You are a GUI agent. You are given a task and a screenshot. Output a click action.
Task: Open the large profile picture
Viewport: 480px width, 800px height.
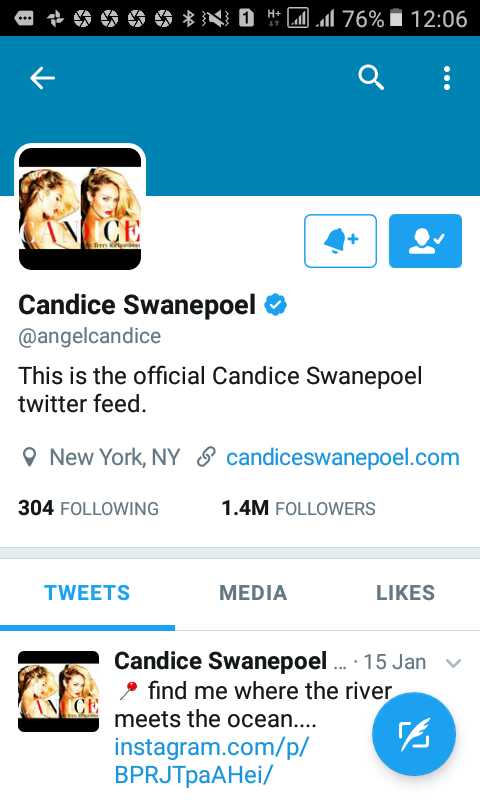click(80, 209)
